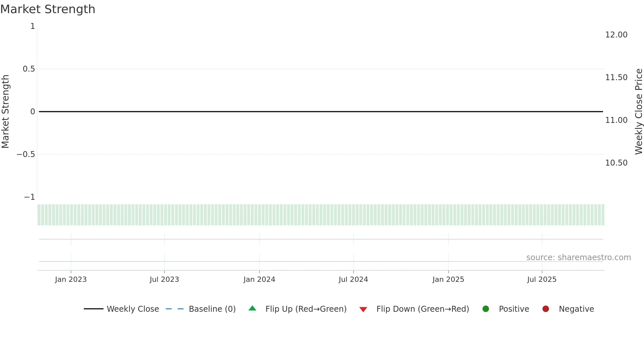The height and width of the screenshot is (362, 644).
Task: Toggle Baseline (0) dashed legend entry
Action: tap(212, 309)
